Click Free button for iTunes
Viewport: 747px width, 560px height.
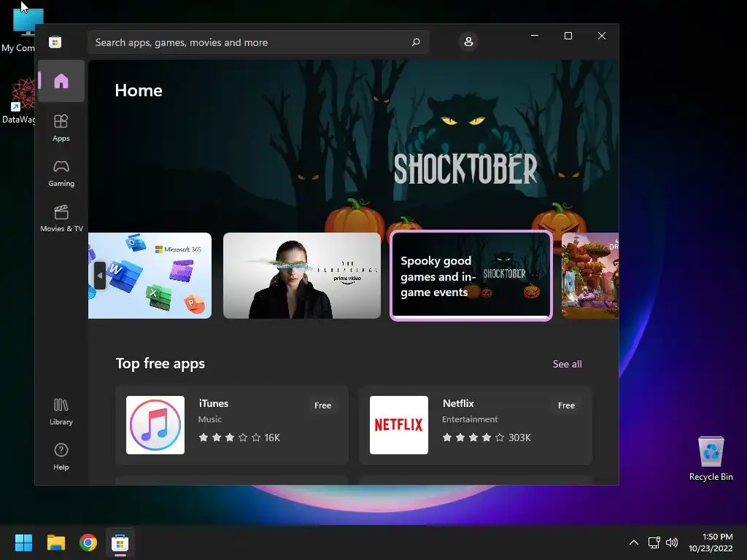point(322,405)
